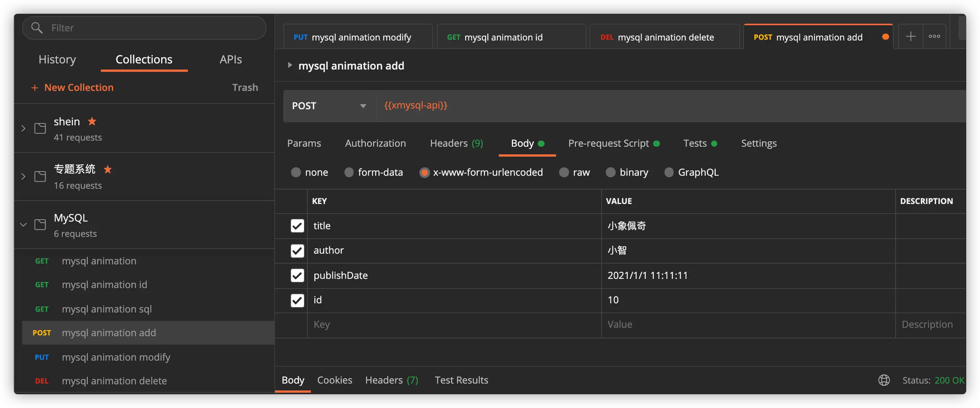Open GET mysql animation sql request
Image resolution: width=980 pixels, height=408 pixels.
[x=148, y=309]
